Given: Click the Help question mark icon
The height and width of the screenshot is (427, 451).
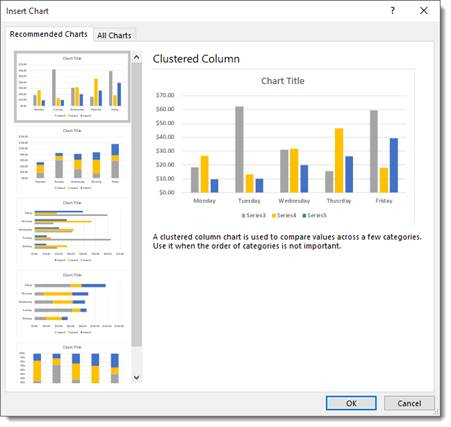Looking at the screenshot, I should 393,11.
